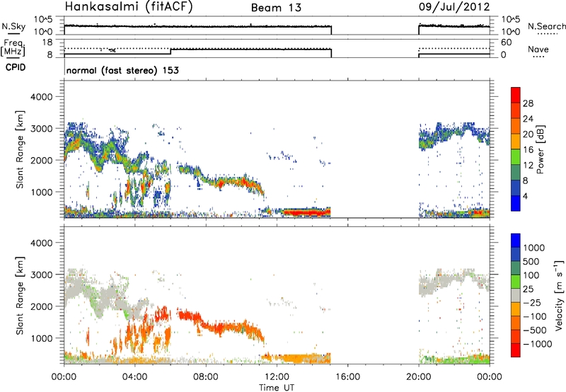Click the "08:00" time tick label
Screen dimensions: 566x392
[206, 377]
